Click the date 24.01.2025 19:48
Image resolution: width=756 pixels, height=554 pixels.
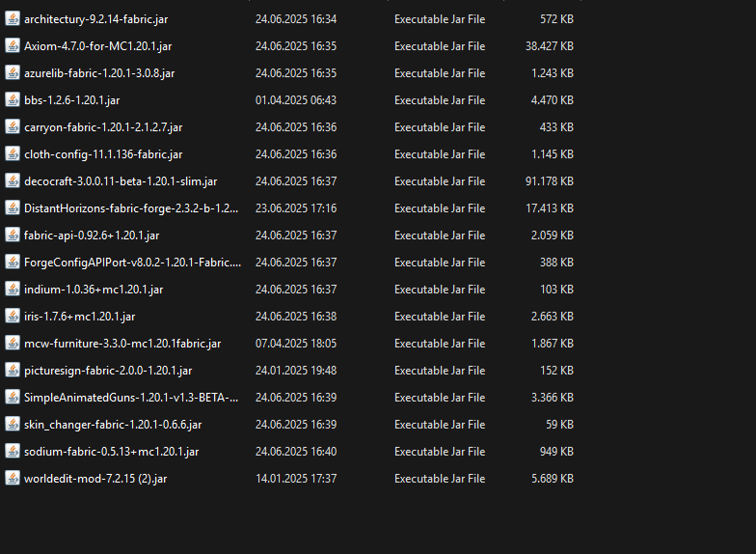click(296, 371)
